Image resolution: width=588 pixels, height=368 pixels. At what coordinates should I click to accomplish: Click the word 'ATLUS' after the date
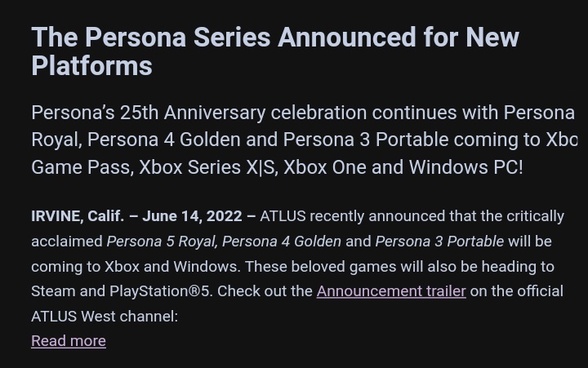click(283, 216)
